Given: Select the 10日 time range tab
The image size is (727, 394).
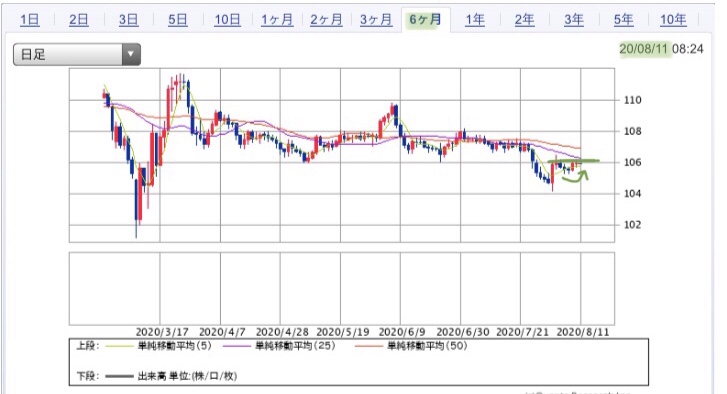Looking at the screenshot, I should tap(227, 20).
